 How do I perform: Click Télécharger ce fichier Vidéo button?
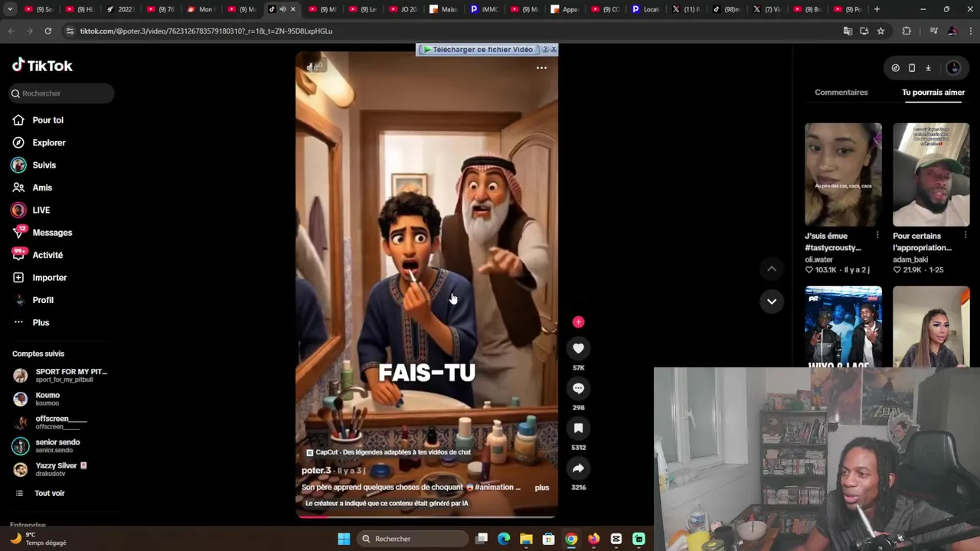pyautogui.click(x=478, y=50)
